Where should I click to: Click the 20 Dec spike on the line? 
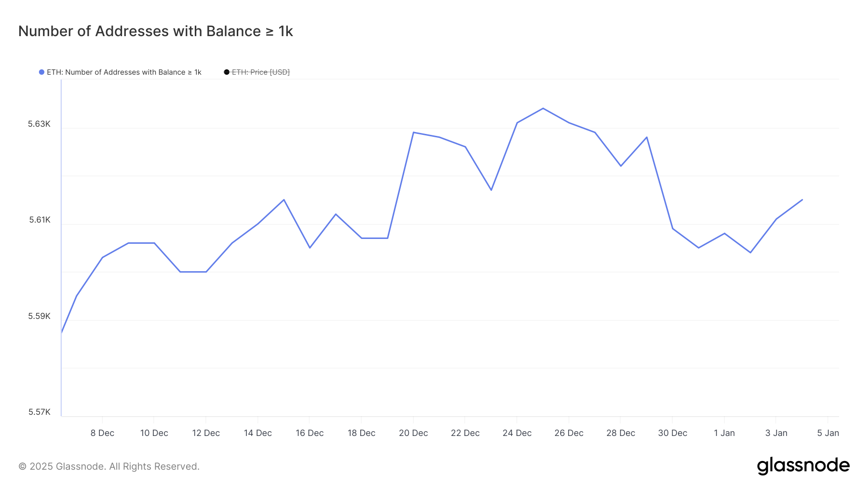click(x=414, y=132)
